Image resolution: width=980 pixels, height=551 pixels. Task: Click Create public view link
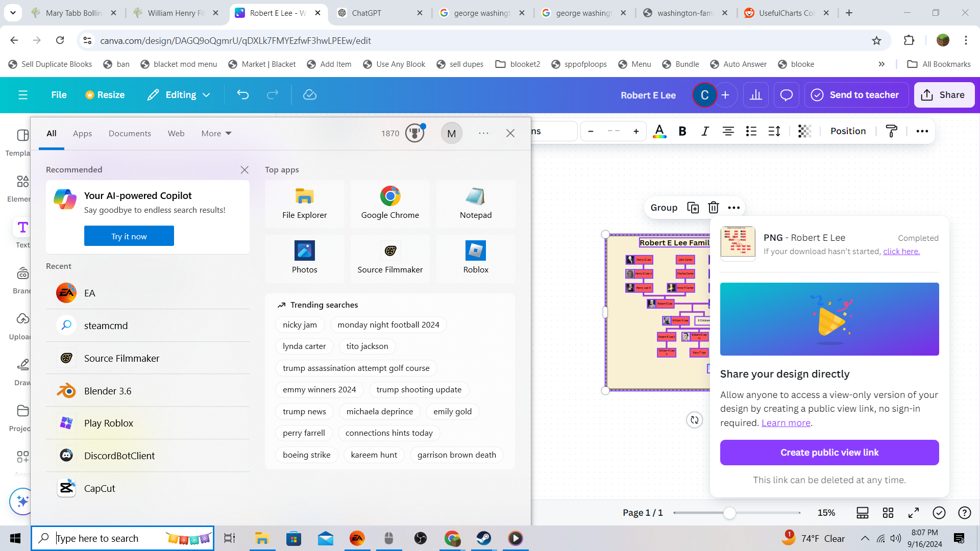(x=829, y=453)
